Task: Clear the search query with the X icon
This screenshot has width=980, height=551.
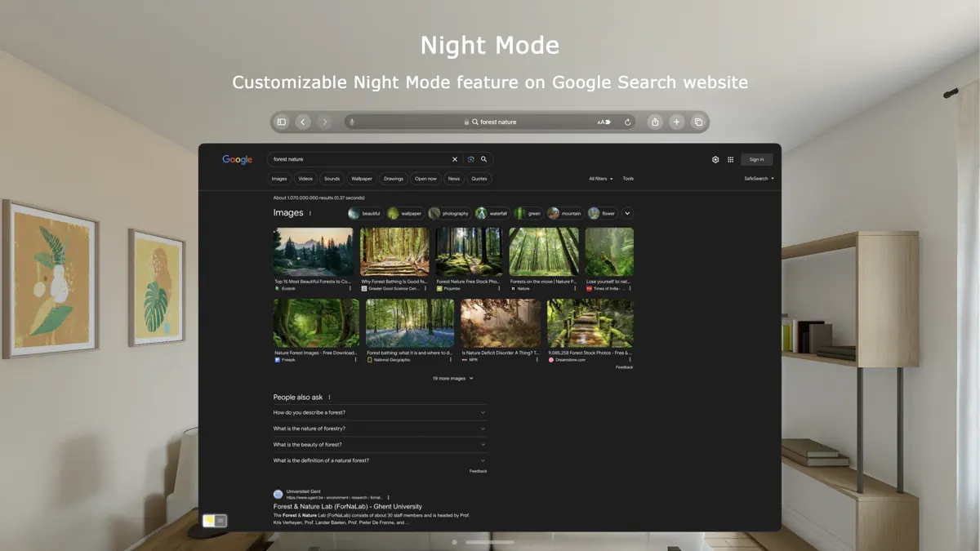Action: [454, 159]
